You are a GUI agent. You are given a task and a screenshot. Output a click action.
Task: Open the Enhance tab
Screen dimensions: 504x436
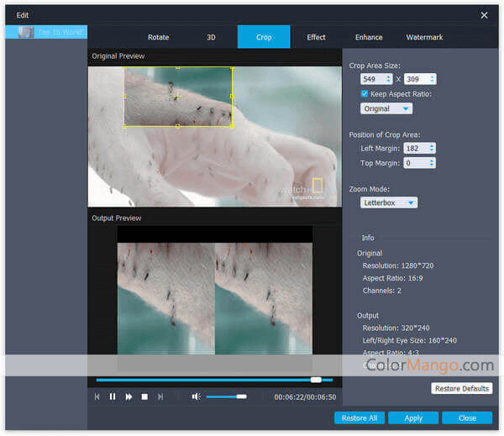point(369,37)
